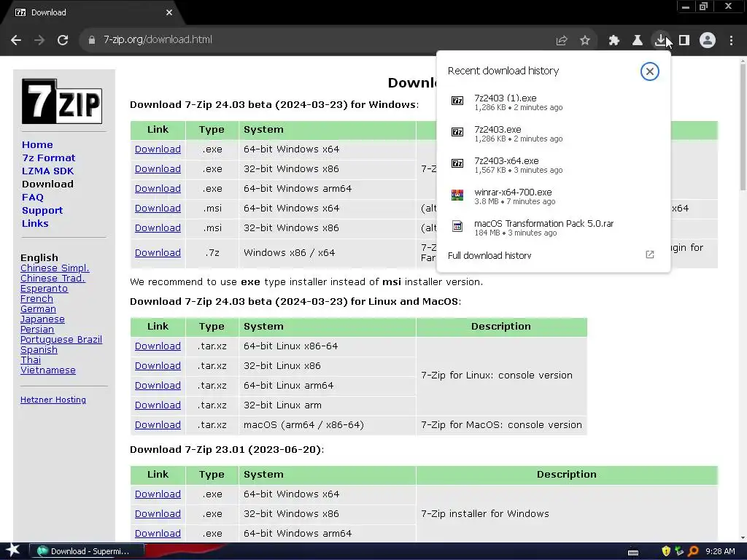Download .tar.xz for macOS arm64 / x86-64
This screenshot has height=560, width=747.
pos(158,425)
